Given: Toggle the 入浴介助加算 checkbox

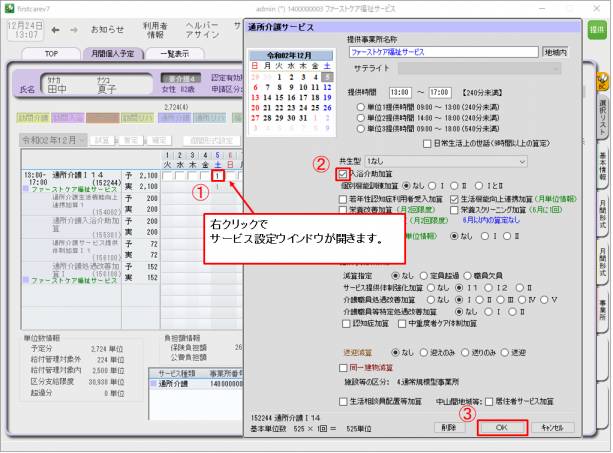Looking at the screenshot, I should 342,173.
